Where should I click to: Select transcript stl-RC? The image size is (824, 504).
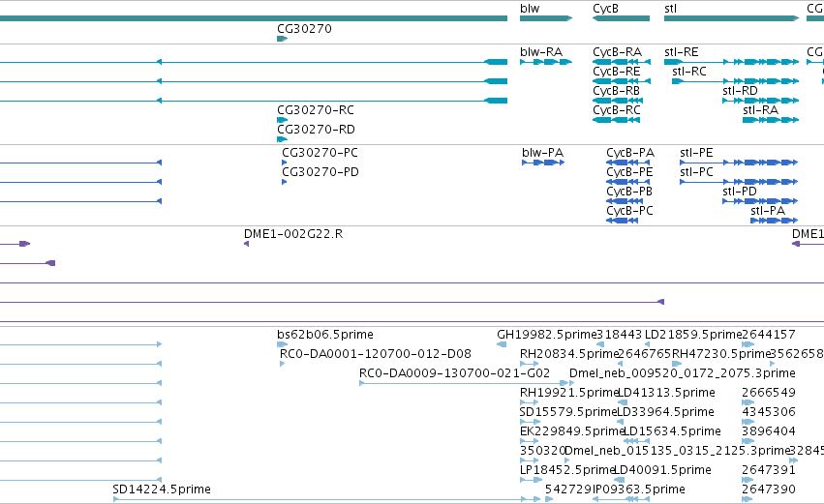point(736,81)
